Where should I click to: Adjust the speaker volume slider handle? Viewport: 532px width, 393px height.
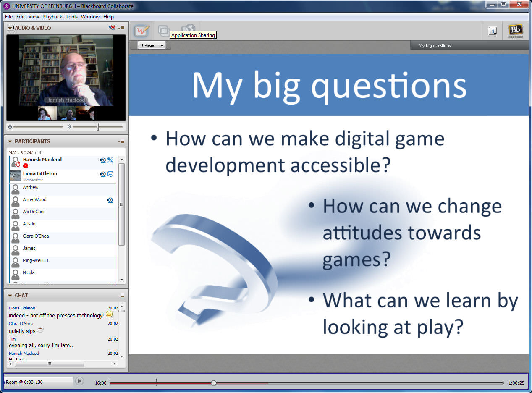pyautogui.click(x=97, y=126)
